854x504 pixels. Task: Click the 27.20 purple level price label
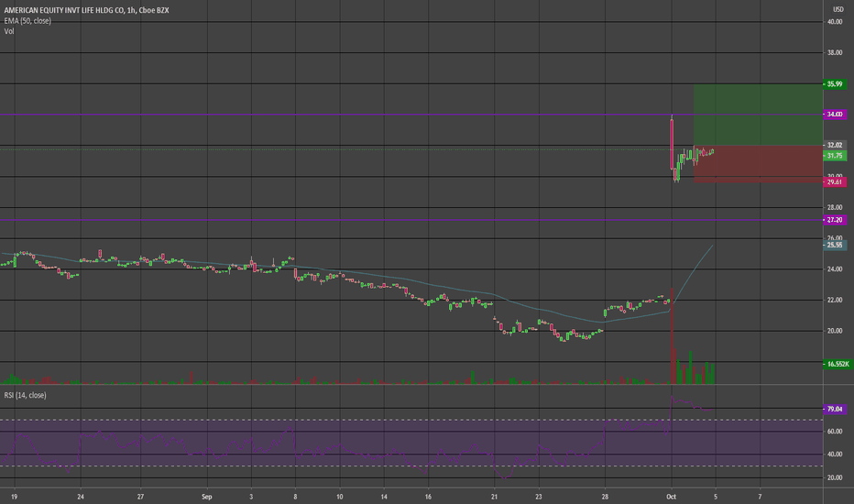pyautogui.click(x=835, y=220)
